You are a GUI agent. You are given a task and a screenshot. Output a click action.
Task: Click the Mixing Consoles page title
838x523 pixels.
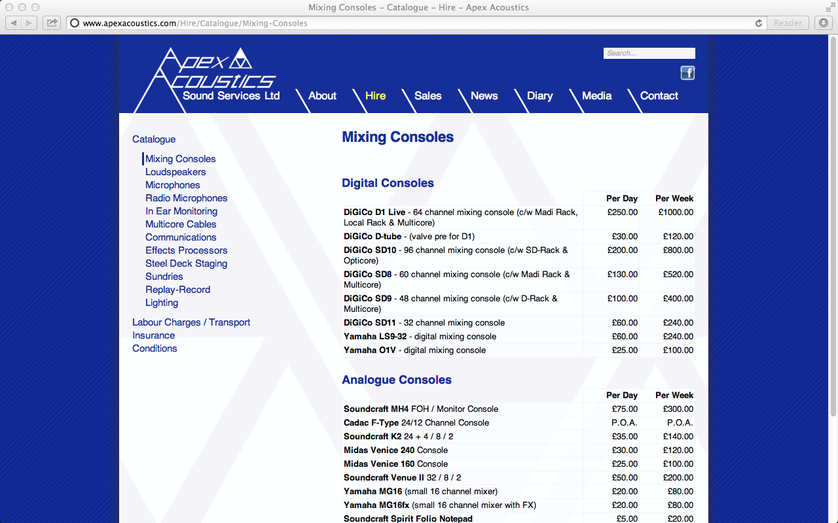click(398, 137)
